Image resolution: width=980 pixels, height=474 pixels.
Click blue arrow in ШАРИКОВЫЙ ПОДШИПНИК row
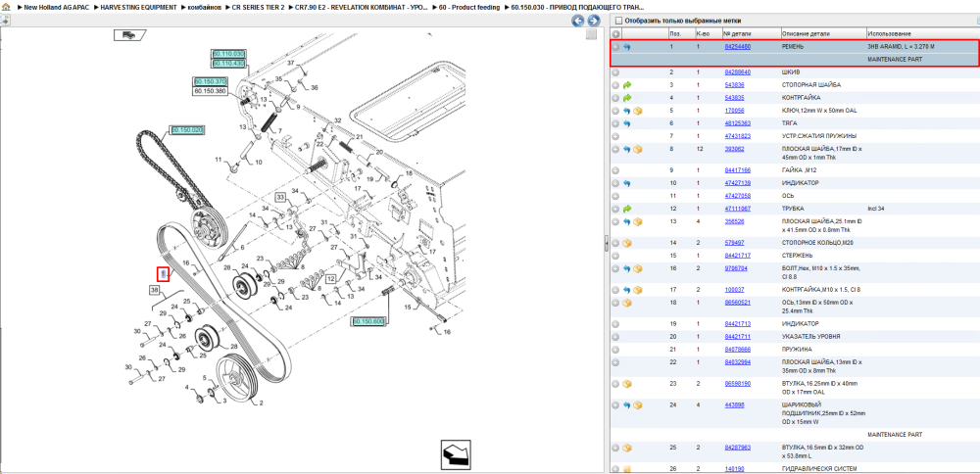point(627,405)
